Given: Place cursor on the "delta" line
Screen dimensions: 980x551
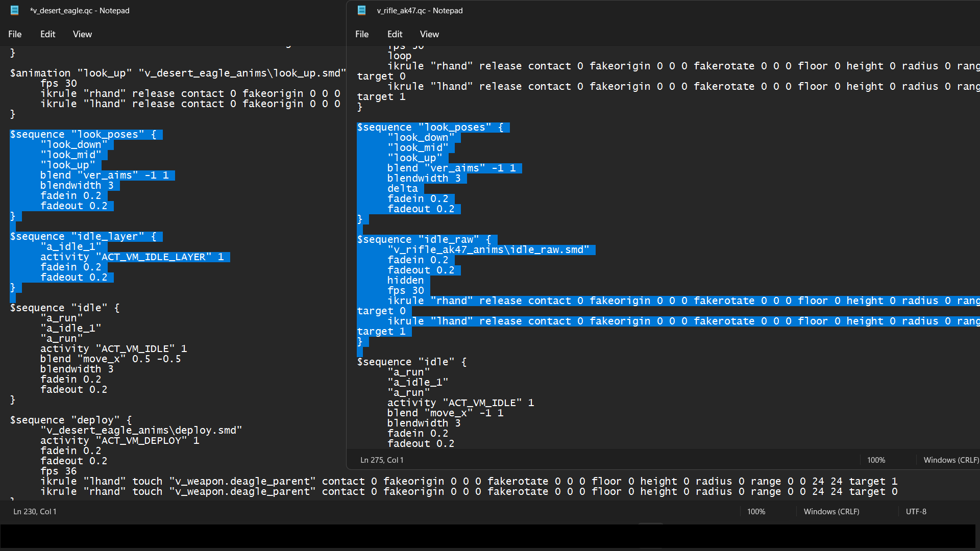Looking at the screenshot, I should pos(402,188).
